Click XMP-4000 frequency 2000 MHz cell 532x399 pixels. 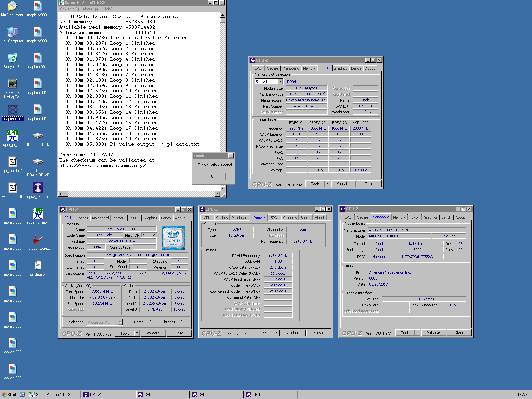tap(361, 128)
